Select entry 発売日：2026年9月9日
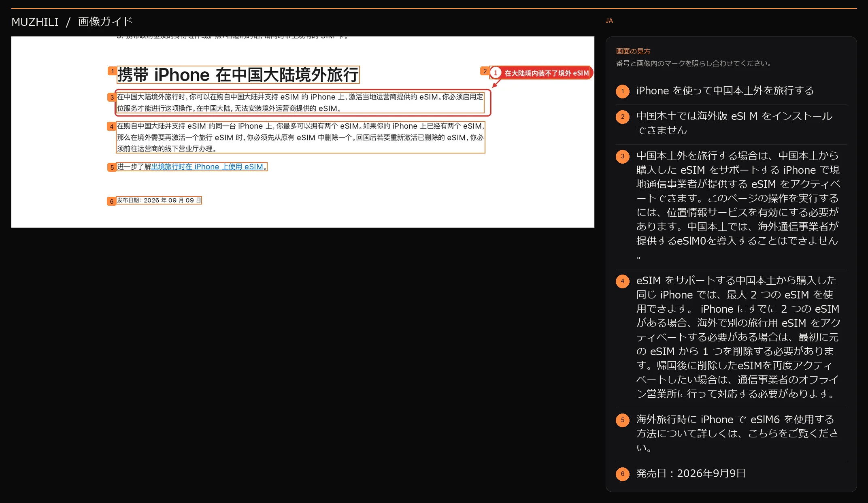Viewport: 868px width, 503px height. (x=691, y=473)
